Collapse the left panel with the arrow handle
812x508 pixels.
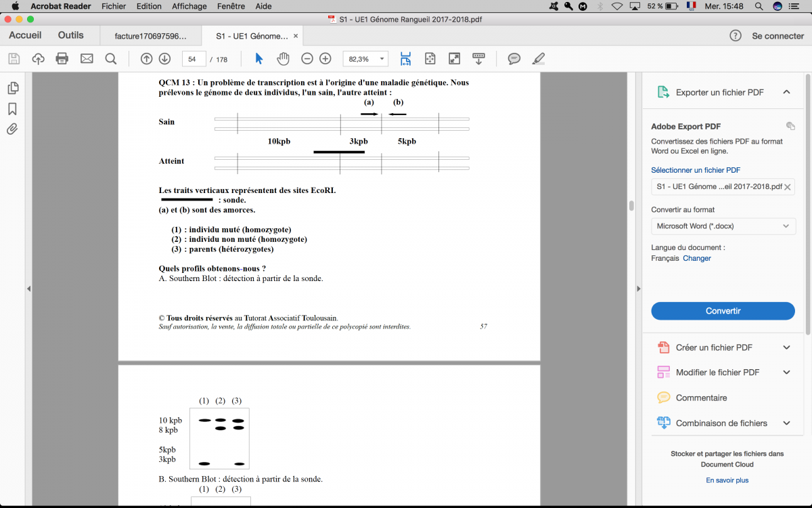28,289
